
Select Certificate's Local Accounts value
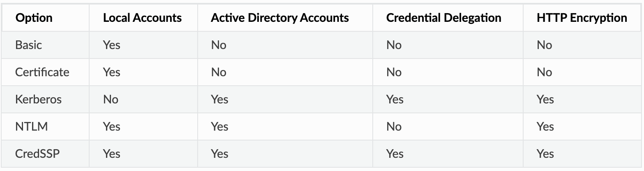coord(111,72)
